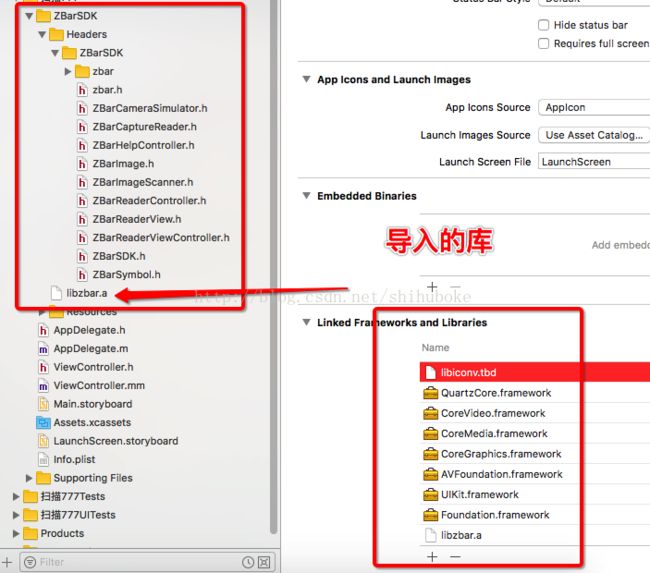
Task: Click the Launch Screen File field
Action: (594, 161)
